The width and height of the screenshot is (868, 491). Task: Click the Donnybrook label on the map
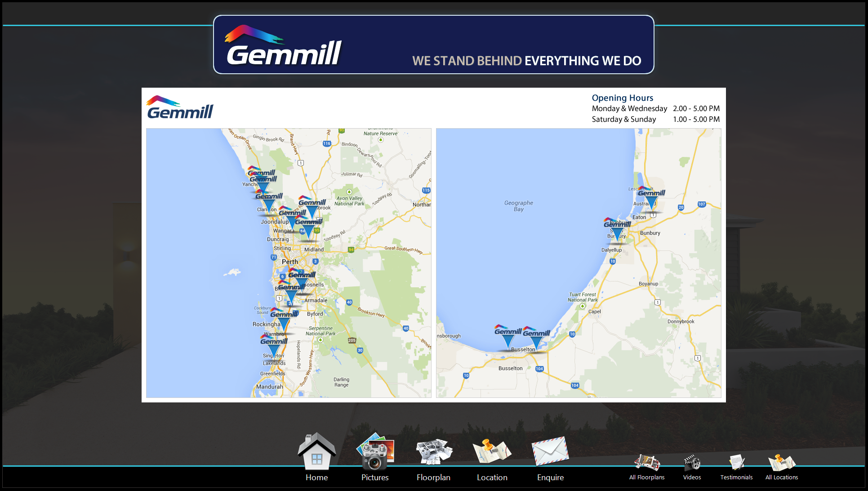click(681, 321)
